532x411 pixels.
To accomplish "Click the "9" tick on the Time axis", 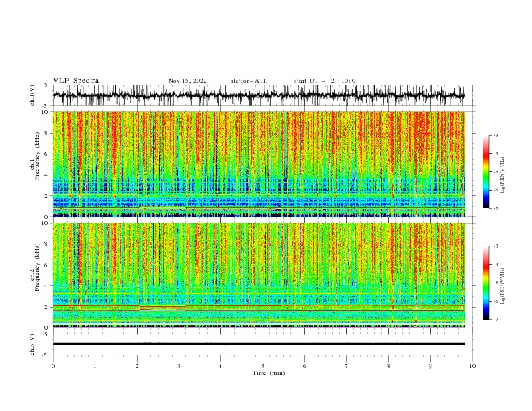I will click(430, 366).
